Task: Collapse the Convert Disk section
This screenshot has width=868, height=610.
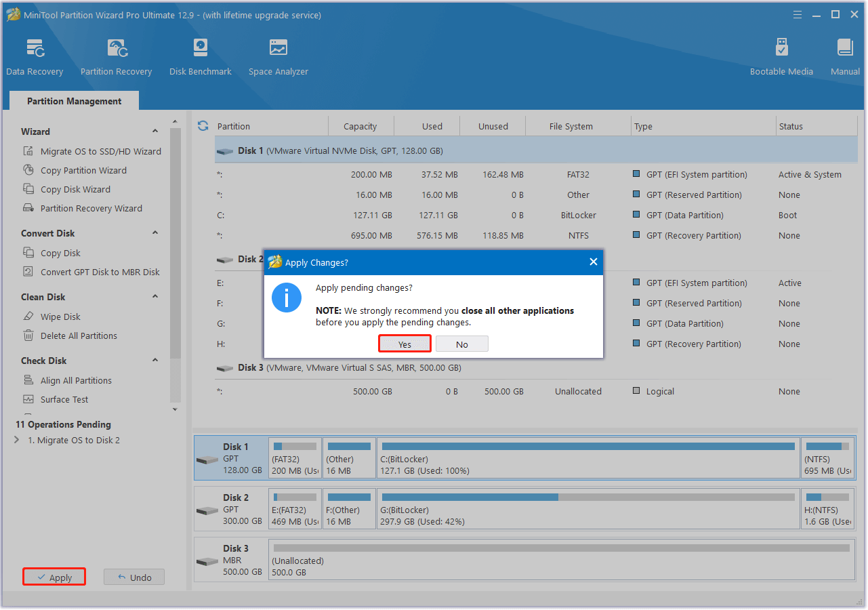Action: click(155, 233)
